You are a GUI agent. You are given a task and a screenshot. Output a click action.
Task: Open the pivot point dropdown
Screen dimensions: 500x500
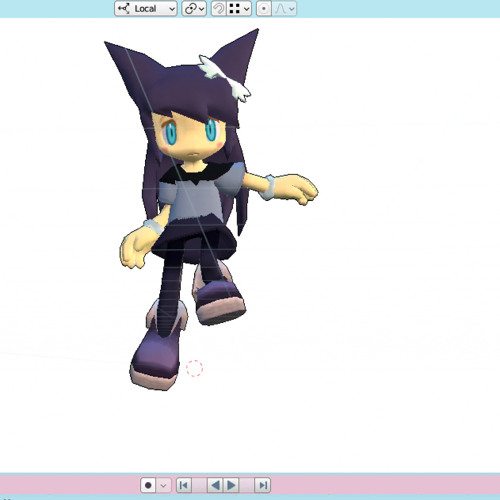(x=194, y=9)
